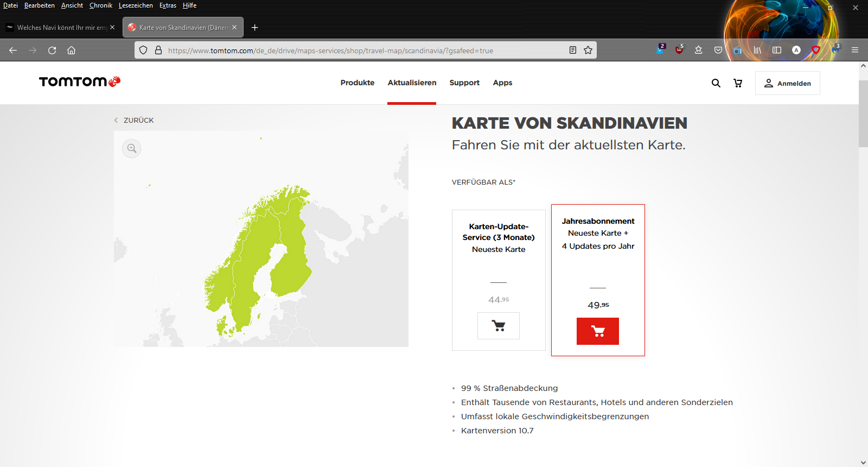Click the page's vertical scrollbar thumb
868x467 pixels.
(x=863, y=114)
